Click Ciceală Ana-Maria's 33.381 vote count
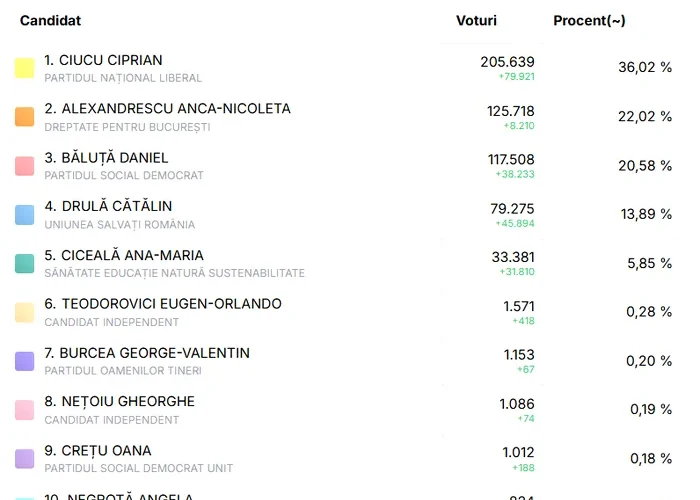 coord(513,255)
